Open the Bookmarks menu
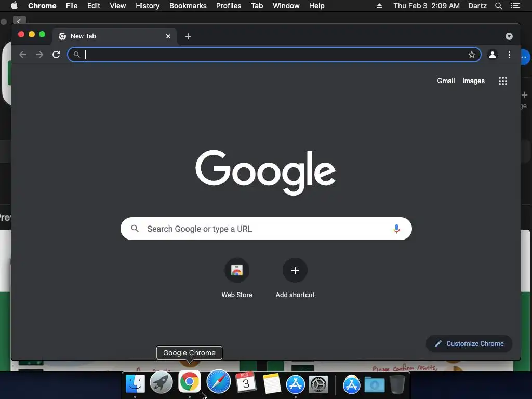Screen dimensions: 532x399 [188, 6]
